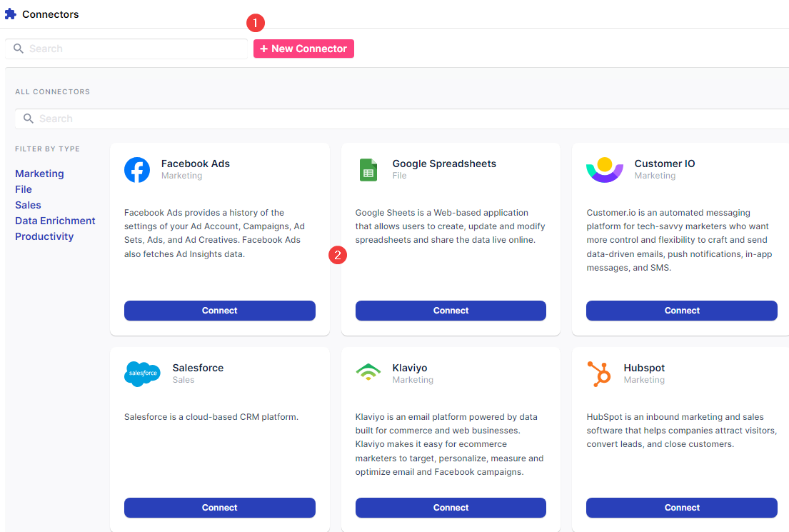Click the 'Sales' label under Salesforce

click(x=184, y=380)
